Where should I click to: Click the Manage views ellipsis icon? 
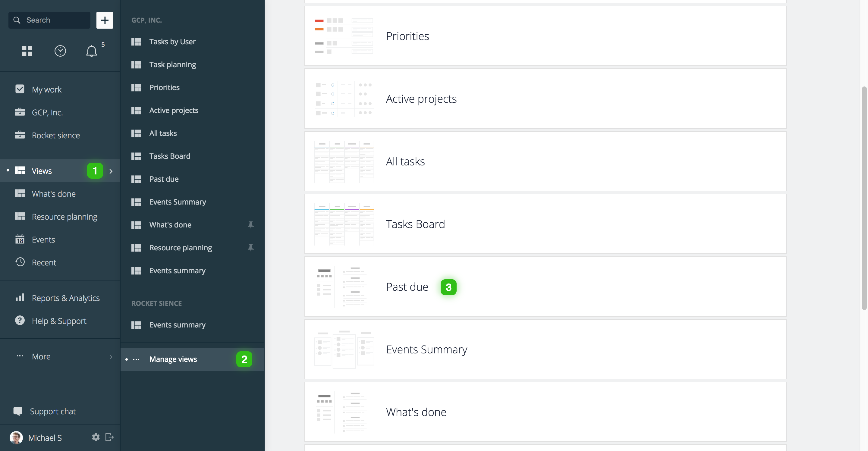[136, 359]
